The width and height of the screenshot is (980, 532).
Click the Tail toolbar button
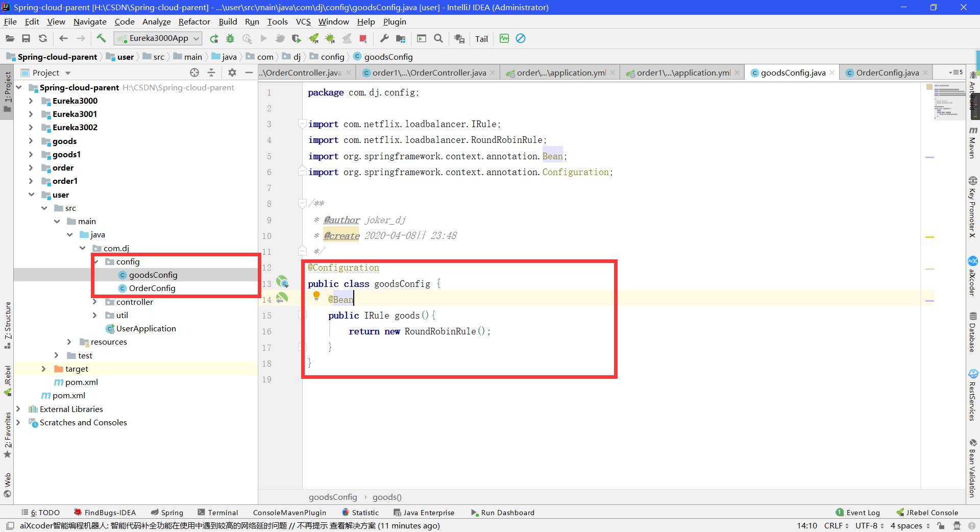481,39
